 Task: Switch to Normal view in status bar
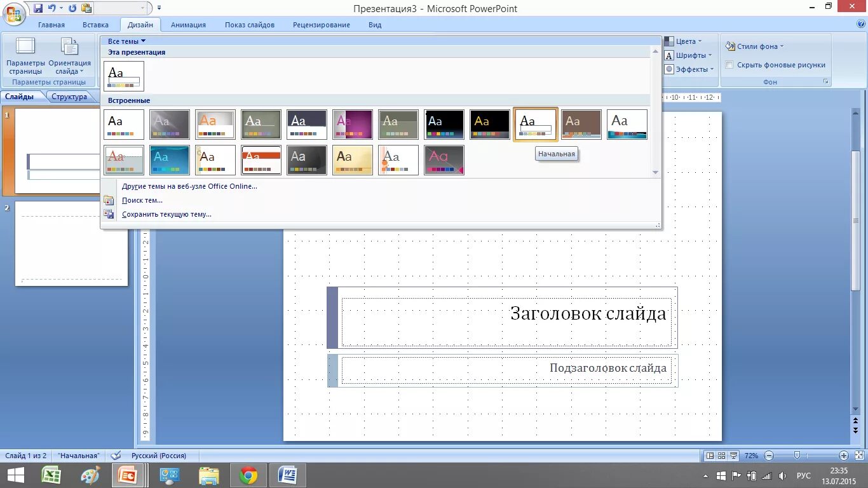point(711,456)
